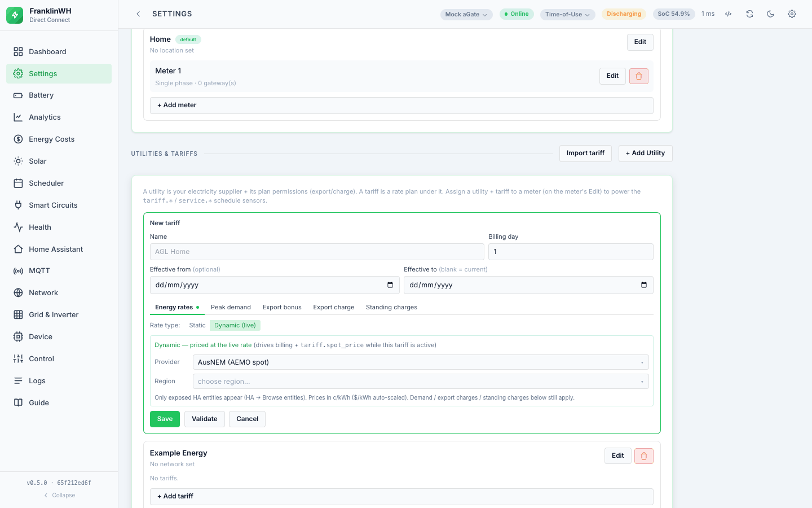Switch to Peak demand tab

[231, 307]
